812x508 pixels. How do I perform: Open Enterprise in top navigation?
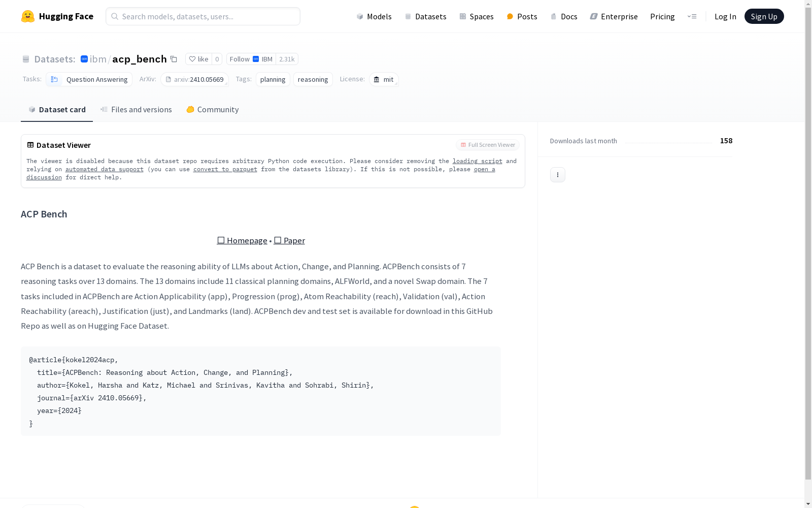click(614, 16)
